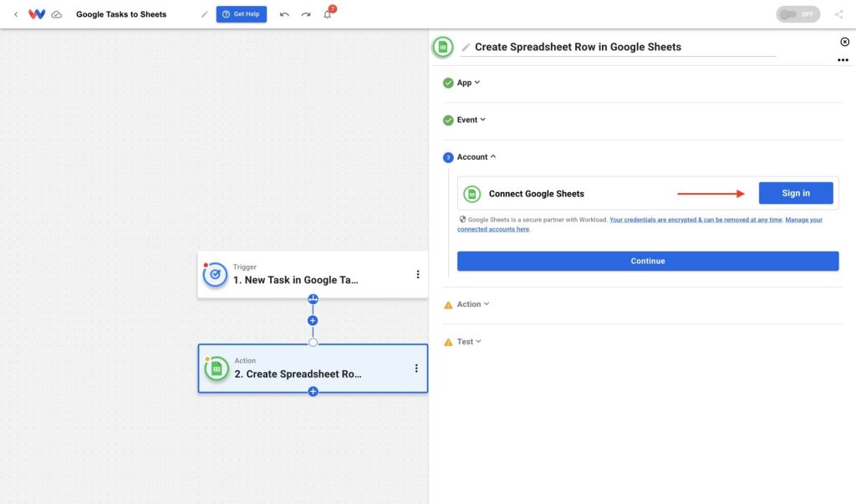The width and height of the screenshot is (856, 504).
Task: Collapse the Account section
Action: tap(476, 156)
